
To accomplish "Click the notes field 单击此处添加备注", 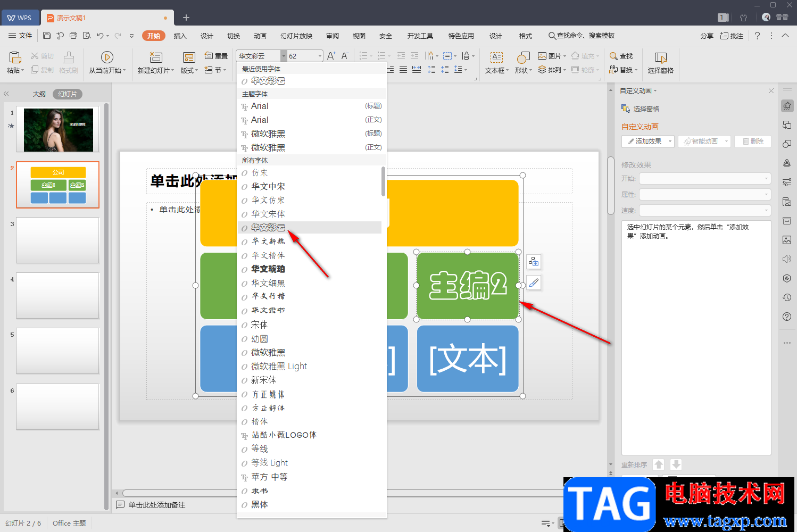I will pyautogui.click(x=157, y=505).
